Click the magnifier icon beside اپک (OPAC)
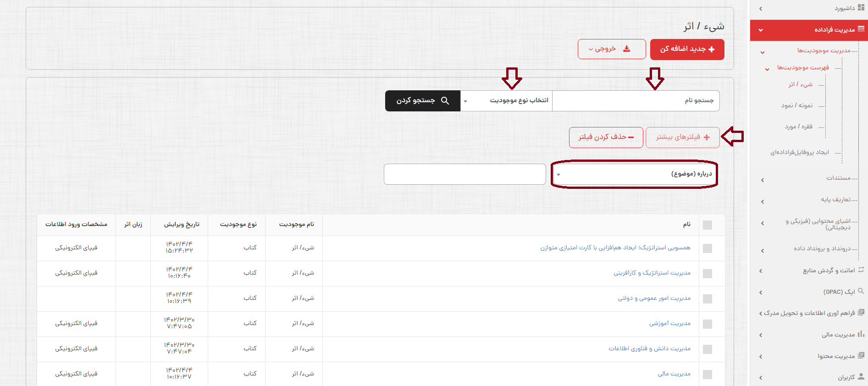 (861, 291)
